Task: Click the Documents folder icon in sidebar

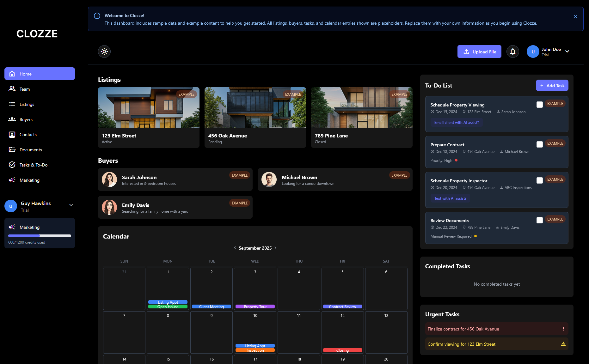Action: [12, 149]
